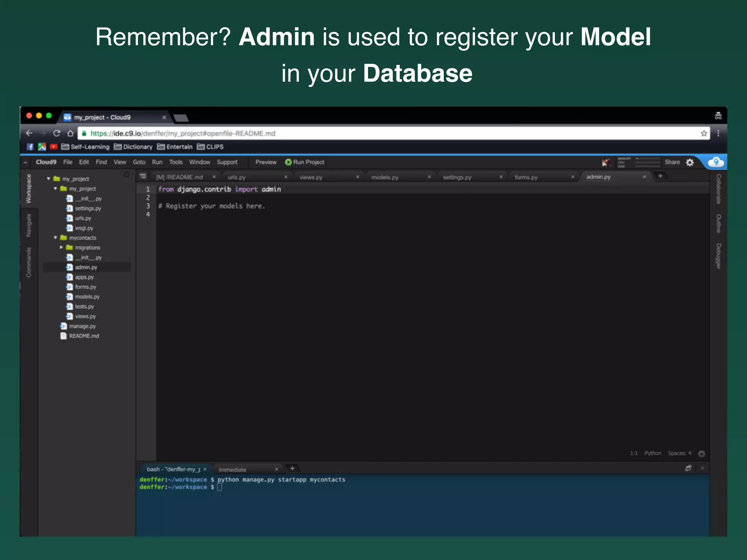Screen dimensions: 747x560
Task: Open the Goto menu
Action: pos(139,162)
